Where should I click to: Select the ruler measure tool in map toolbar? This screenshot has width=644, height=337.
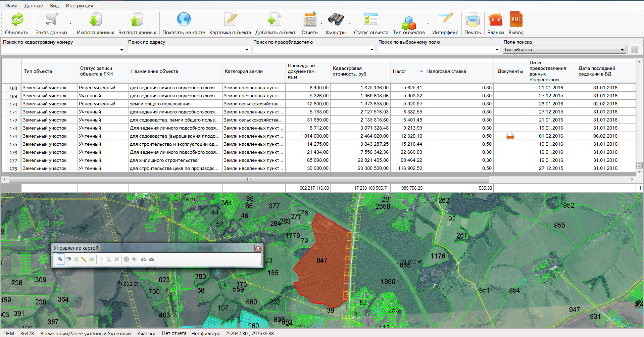click(84, 259)
